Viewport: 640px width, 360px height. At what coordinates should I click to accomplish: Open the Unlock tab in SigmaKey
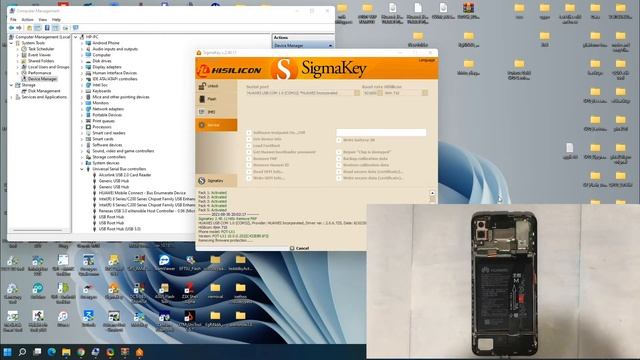(216, 86)
